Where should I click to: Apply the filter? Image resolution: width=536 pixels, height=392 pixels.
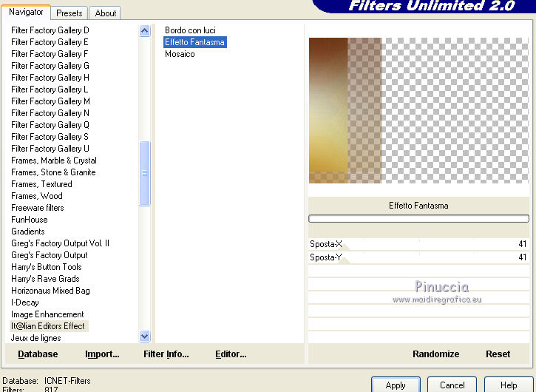click(x=396, y=385)
